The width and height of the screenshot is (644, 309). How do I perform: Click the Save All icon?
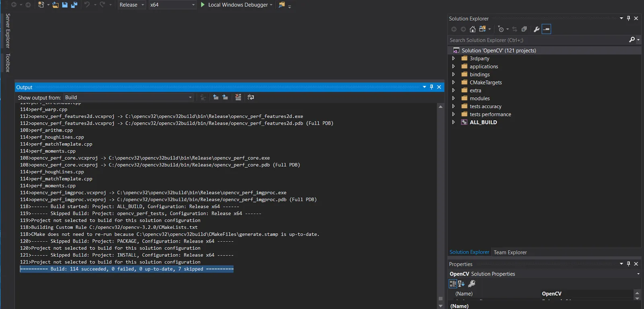(74, 5)
